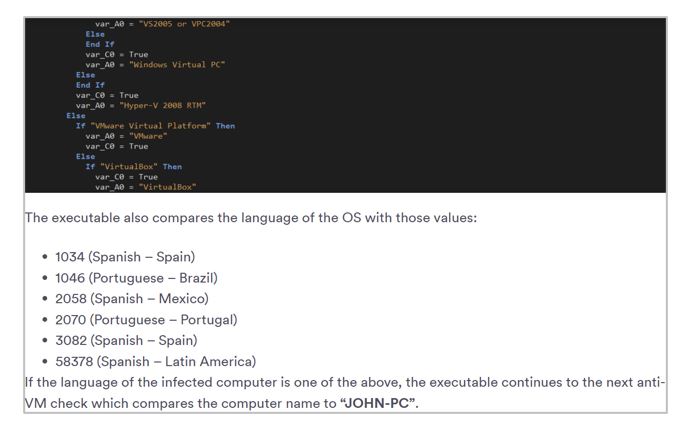Select the 1034 (Spanish – Spain) list item
Screen dimensions: 686x422
point(125,257)
